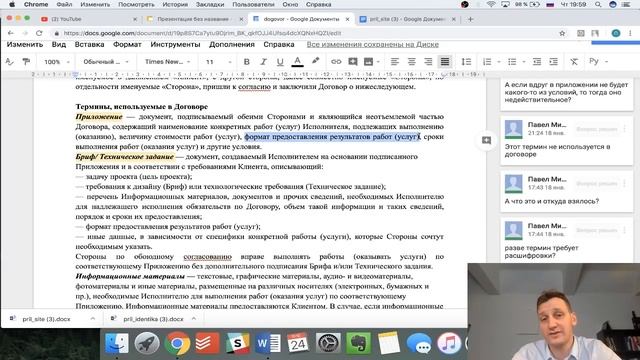Expand the numbered list options arrow
640x360 pixels.
click(x=499, y=62)
